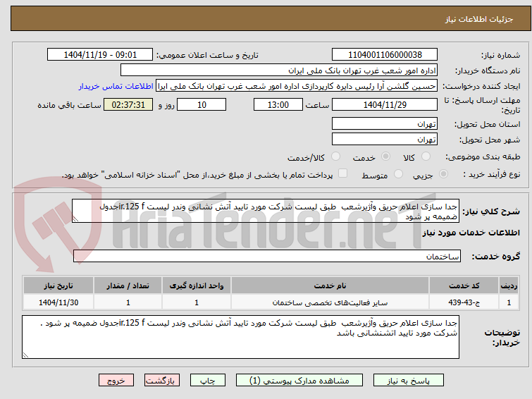The height and width of the screenshot is (399, 532).
Task: Click the 'تعداد / مقدار' column header
Action: click(128, 286)
